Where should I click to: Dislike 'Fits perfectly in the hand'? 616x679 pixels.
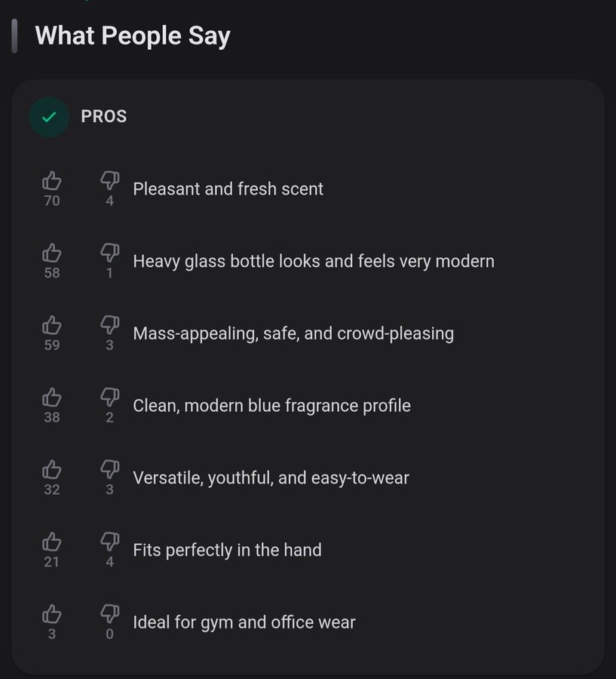[110, 542]
